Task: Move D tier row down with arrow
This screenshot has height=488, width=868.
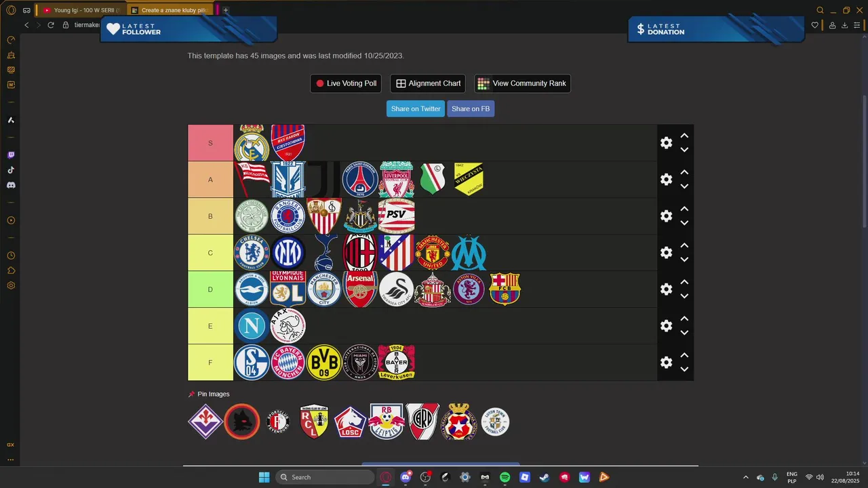Action: [684, 296]
